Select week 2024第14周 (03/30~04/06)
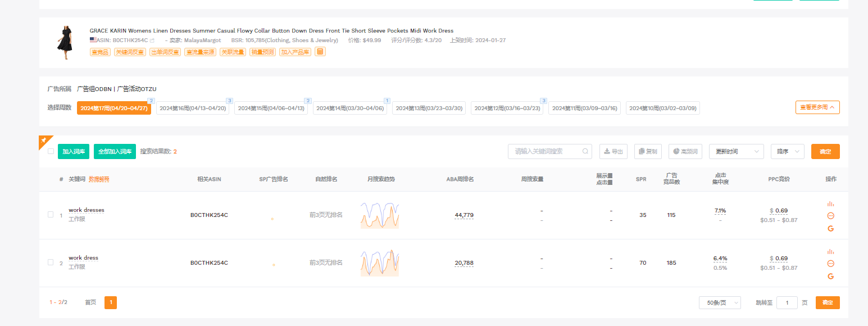Screen dimensions: 868x326 point(349,108)
